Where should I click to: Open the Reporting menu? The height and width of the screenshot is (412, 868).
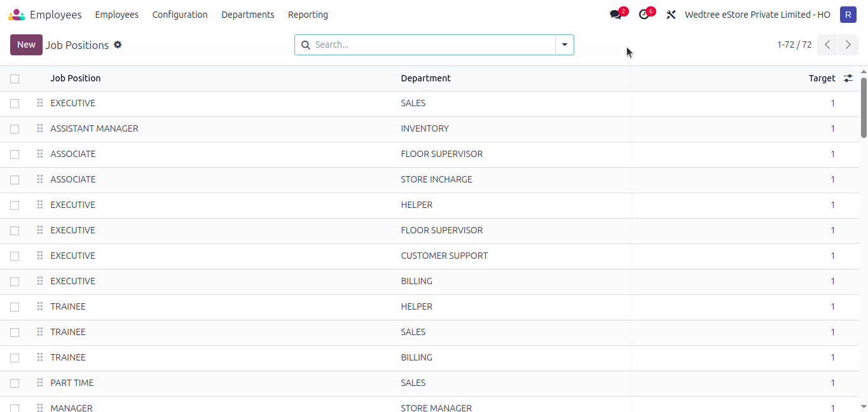(x=308, y=14)
